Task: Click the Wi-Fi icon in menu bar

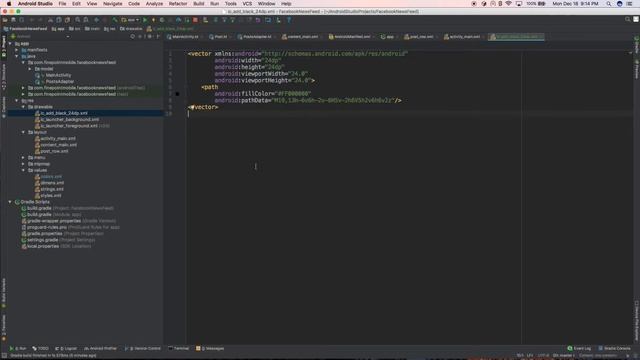Action: coord(509,4)
